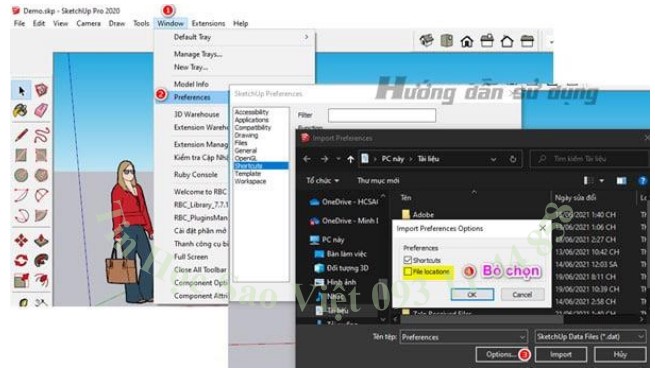Open the Tổ chức dropdown
Screen dimensions: 655x375
(322, 180)
